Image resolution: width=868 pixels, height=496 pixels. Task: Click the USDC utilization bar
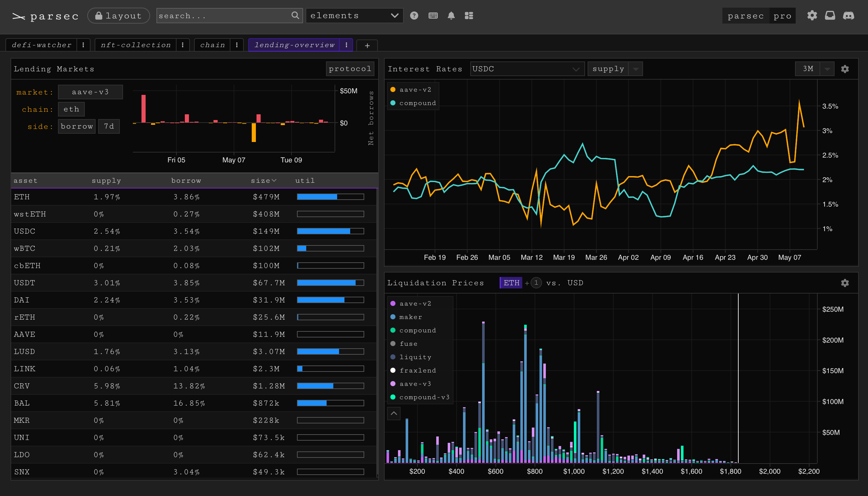(x=330, y=231)
